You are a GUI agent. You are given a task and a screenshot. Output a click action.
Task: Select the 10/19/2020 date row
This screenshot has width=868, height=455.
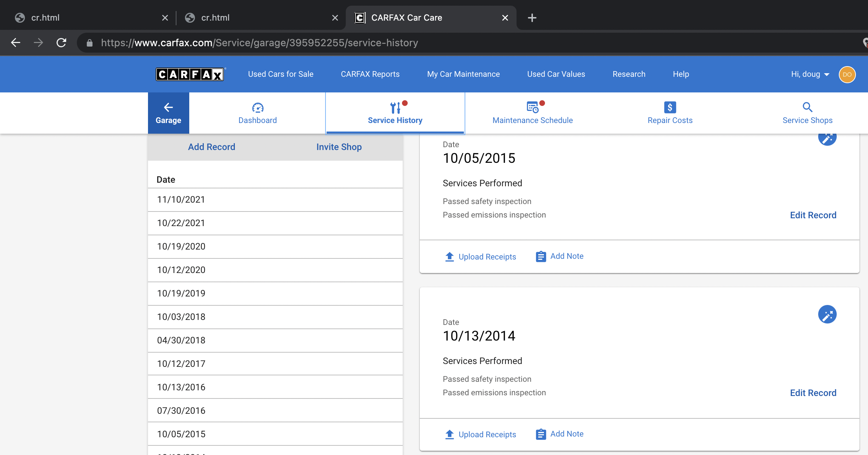[275, 247]
